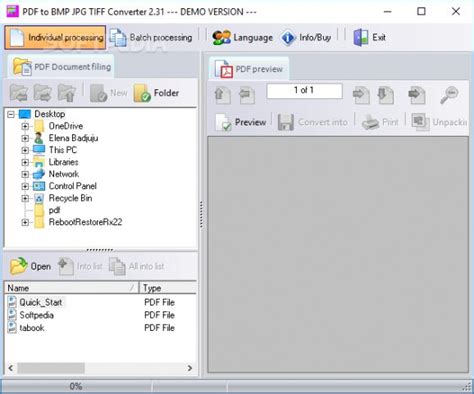Viewport: 474px width, 394px height.
Task: Select the Desktop tree item
Action: tap(50, 114)
